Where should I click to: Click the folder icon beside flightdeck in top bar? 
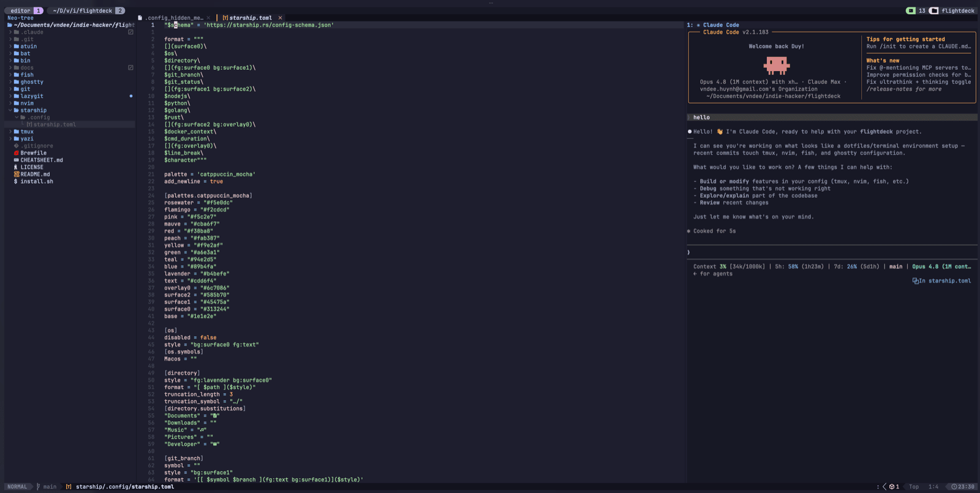[933, 10]
